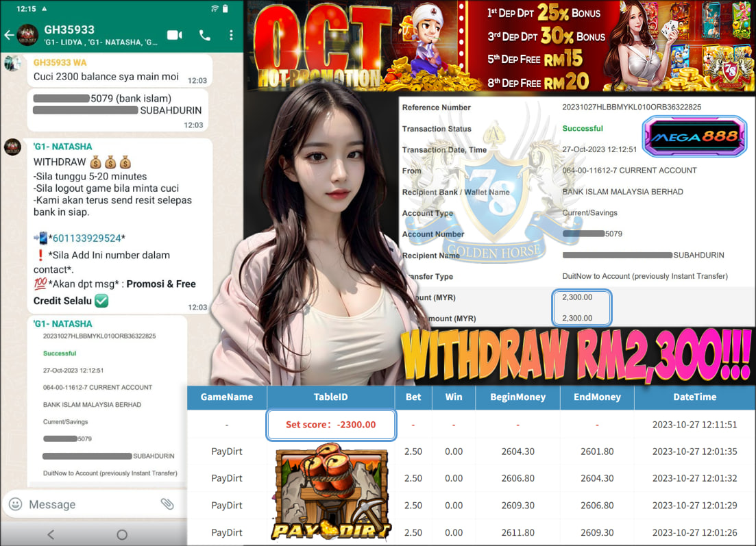Tap the 12:15 clock in status bar

click(x=26, y=9)
